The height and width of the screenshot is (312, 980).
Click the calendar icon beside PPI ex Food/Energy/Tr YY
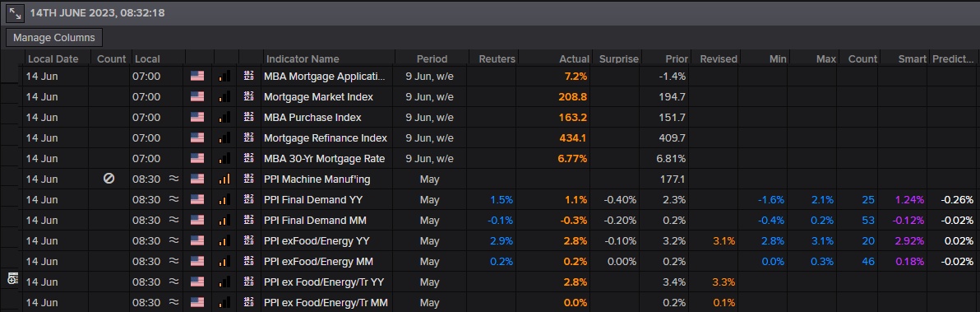(x=12, y=279)
